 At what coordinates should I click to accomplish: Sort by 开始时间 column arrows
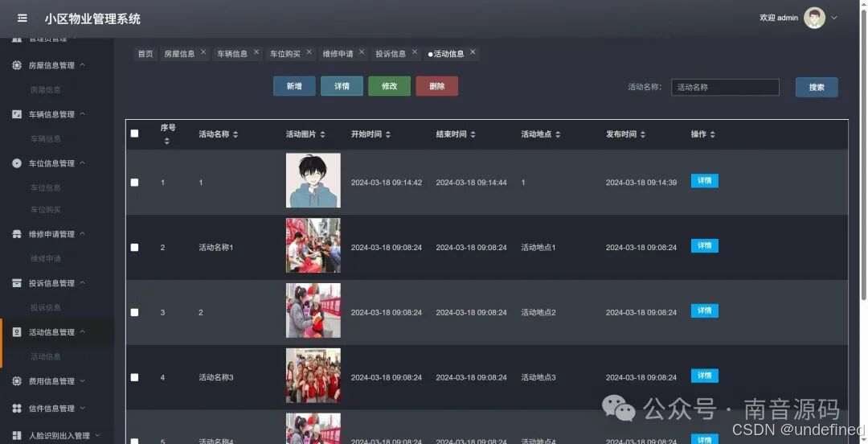pos(387,134)
